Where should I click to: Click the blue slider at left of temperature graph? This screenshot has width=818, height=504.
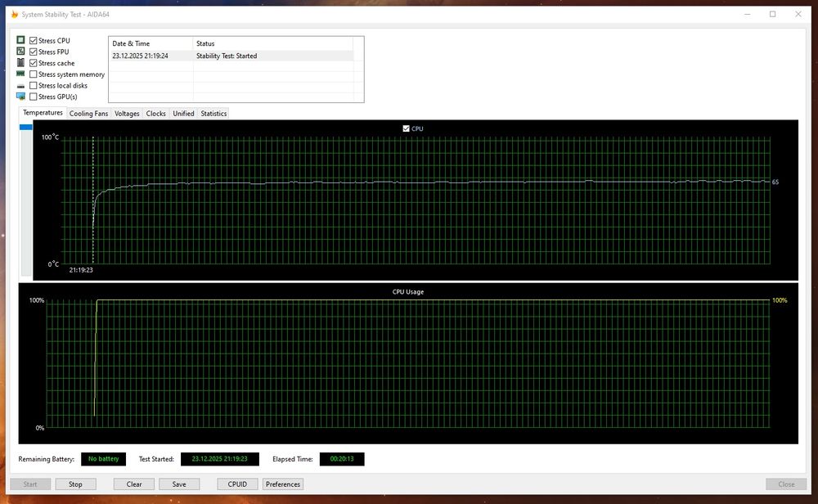coord(25,127)
